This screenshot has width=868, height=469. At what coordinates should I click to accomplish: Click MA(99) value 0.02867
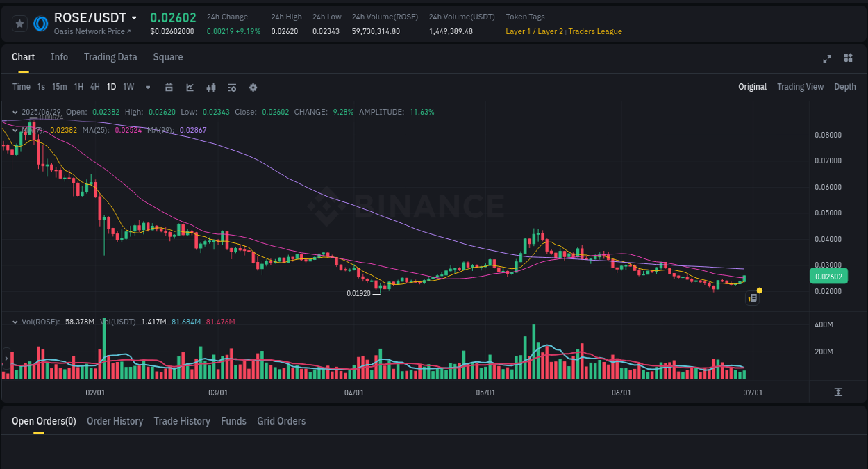coord(192,130)
